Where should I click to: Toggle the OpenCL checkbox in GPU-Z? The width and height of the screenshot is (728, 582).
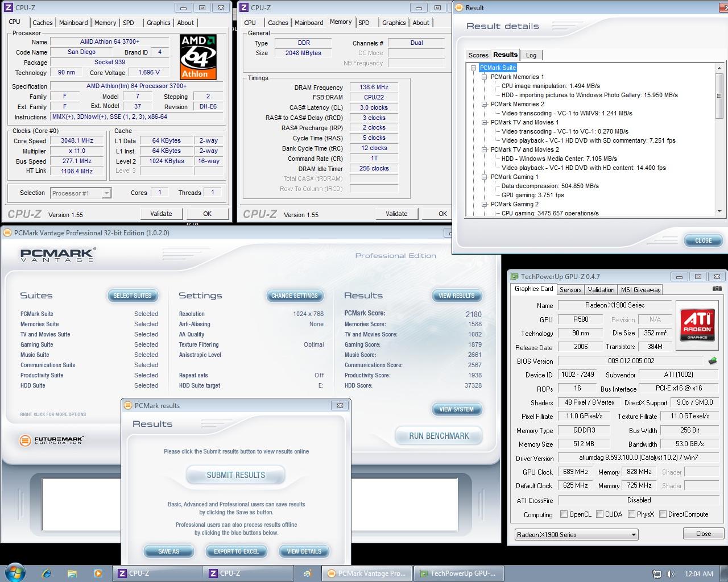click(564, 514)
